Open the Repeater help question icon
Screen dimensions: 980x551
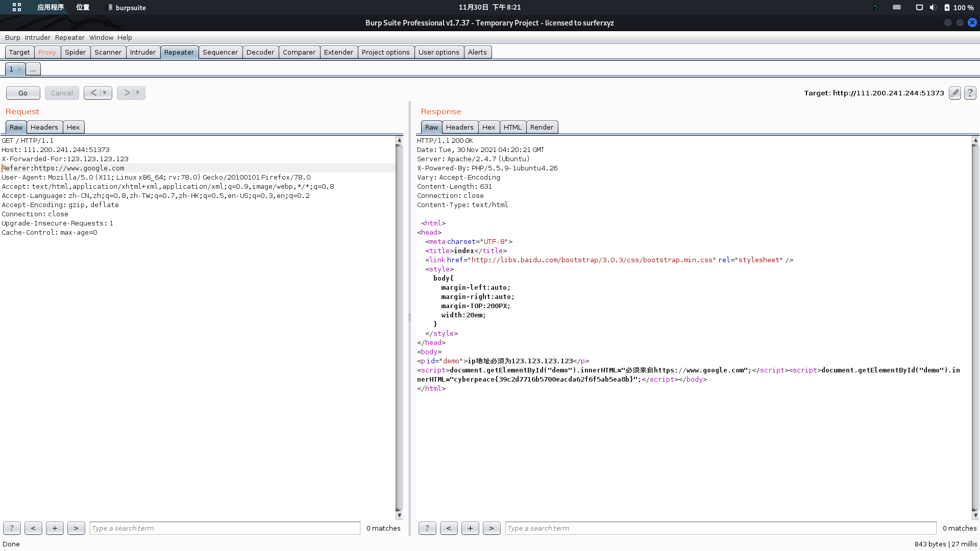pos(970,93)
